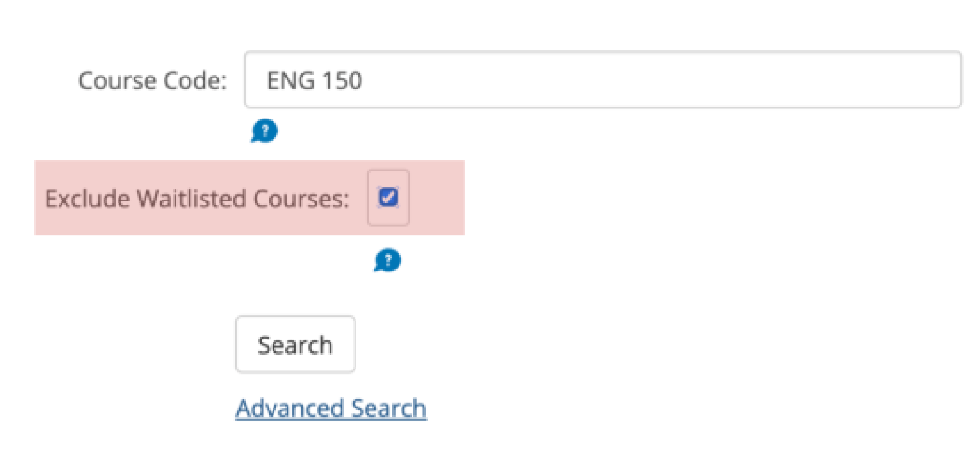Submit the course search form
980x458 pixels.
[x=295, y=344]
